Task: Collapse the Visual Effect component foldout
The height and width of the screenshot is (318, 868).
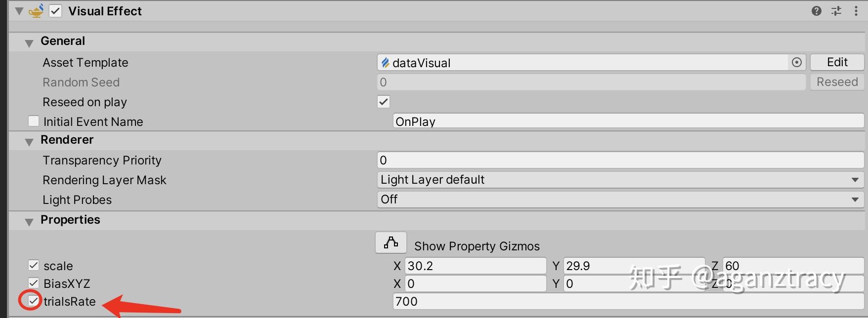Action: coord(19,11)
